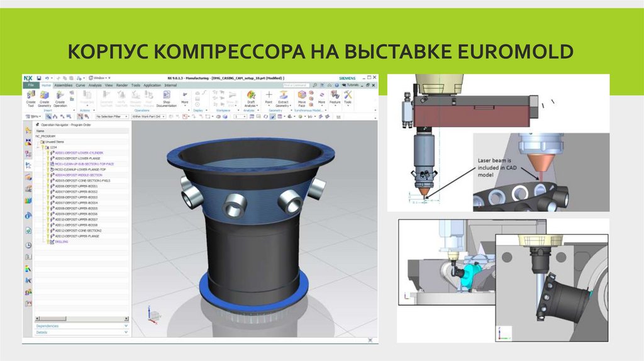Image resolution: width=644 pixels, height=361 pixels.
Task: Click the Help info icon near Tutorials
Action: click(337, 85)
